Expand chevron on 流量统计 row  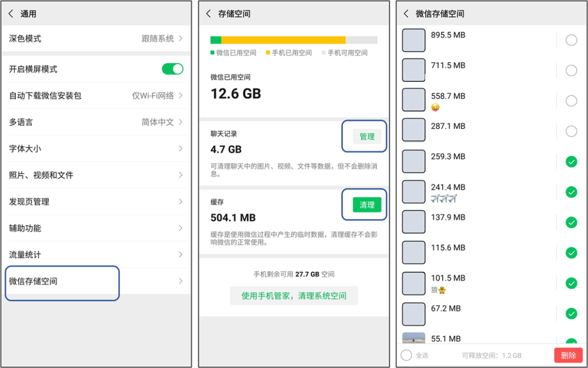[181, 255]
